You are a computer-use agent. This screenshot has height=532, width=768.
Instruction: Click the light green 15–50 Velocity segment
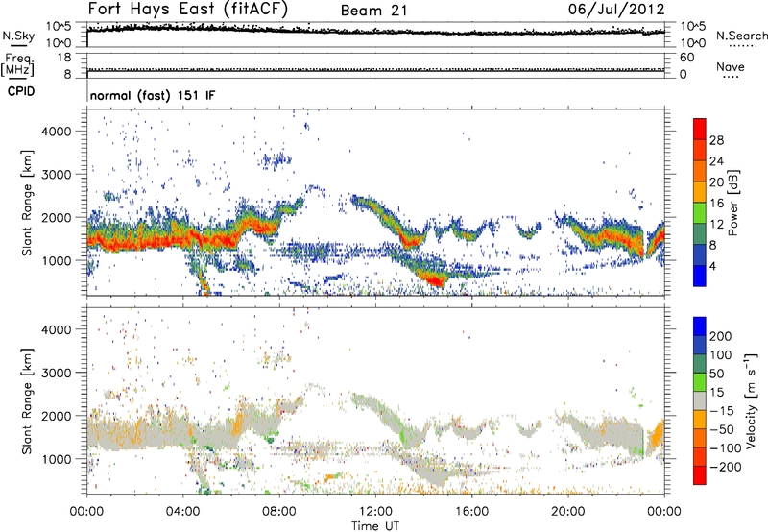(x=700, y=382)
